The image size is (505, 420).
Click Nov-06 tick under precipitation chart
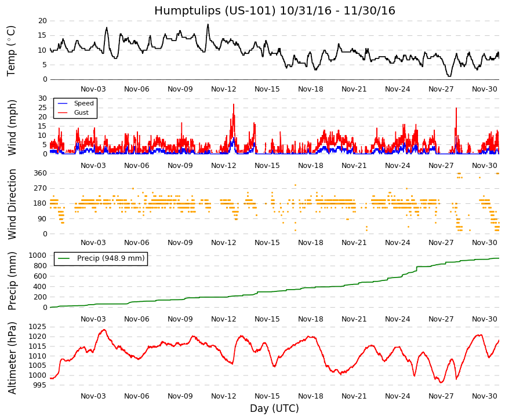tap(137, 319)
